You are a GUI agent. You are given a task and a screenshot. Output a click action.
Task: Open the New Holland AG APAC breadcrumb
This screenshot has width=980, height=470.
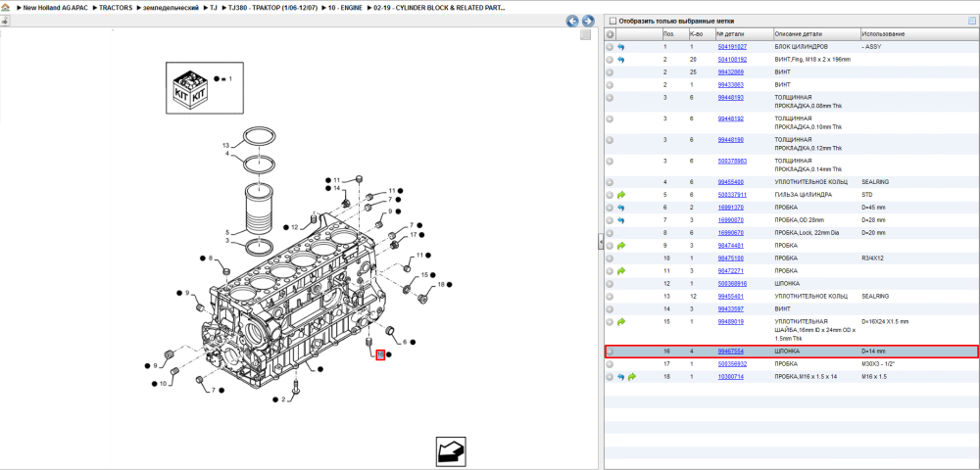pyautogui.click(x=56, y=9)
